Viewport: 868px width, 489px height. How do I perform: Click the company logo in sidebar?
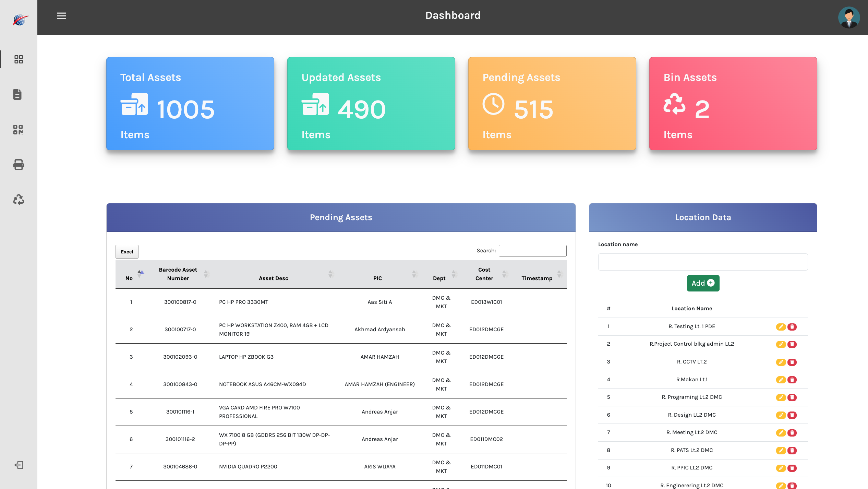(20, 20)
